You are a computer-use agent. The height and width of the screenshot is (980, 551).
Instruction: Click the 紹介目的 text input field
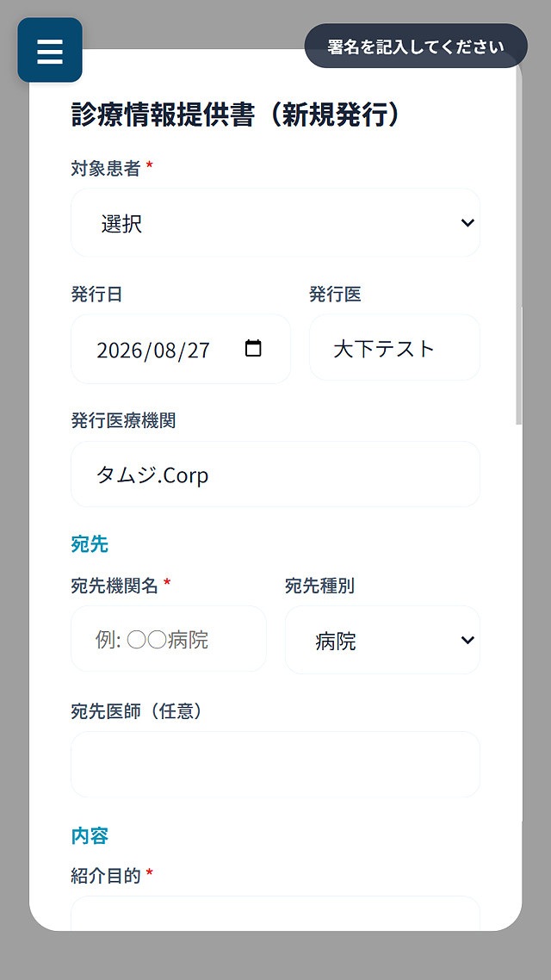coord(275,913)
